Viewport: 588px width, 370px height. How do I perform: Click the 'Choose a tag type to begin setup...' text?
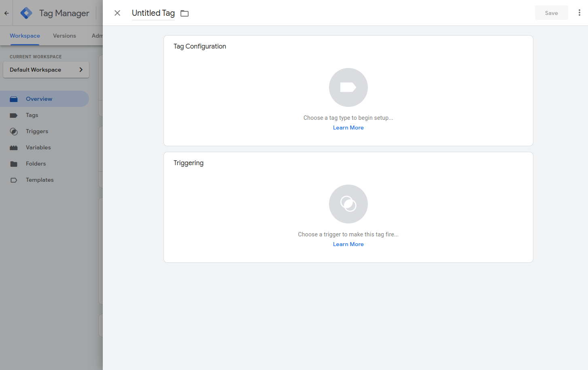(x=348, y=118)
